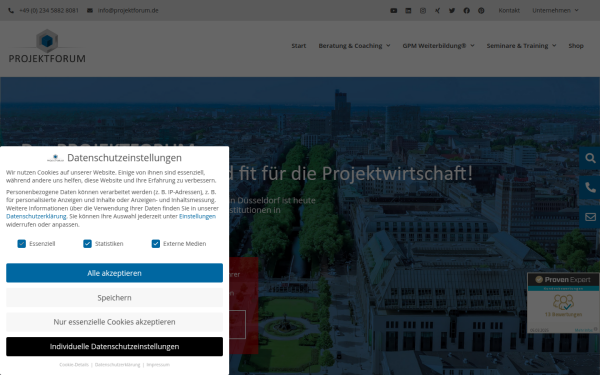Image resolution: width=600 pixels, height=375 pixels.
Task: Expand Beratung & Coaching menu
Action: pyautogui.click(x=354, y=46)
